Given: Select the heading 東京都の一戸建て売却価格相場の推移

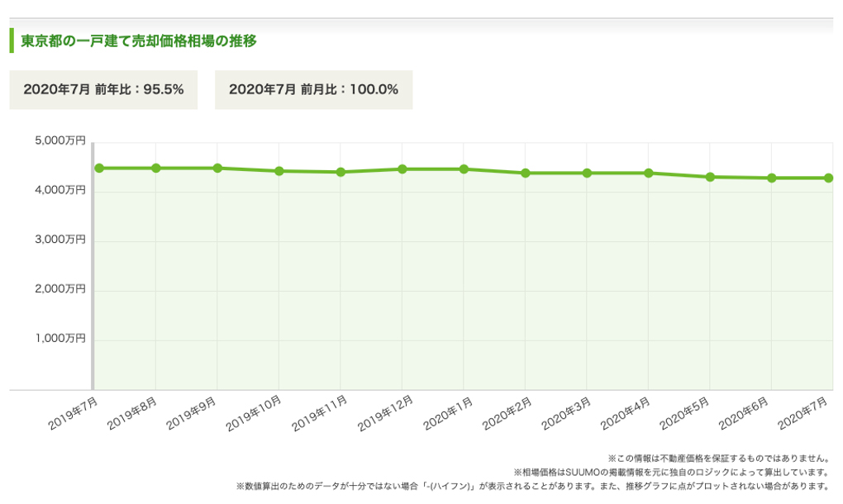Looking at the screenshot, I should click(139, 40).
